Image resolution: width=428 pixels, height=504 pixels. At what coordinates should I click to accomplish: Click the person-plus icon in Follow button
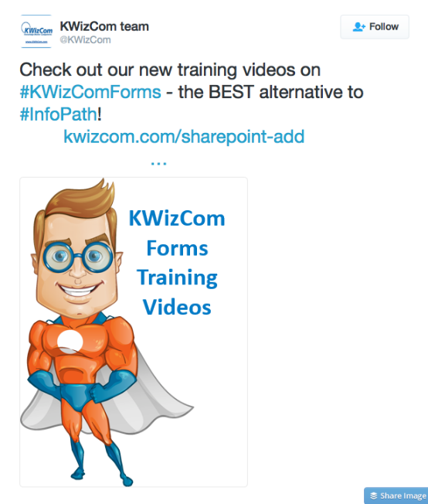point(359,27)
